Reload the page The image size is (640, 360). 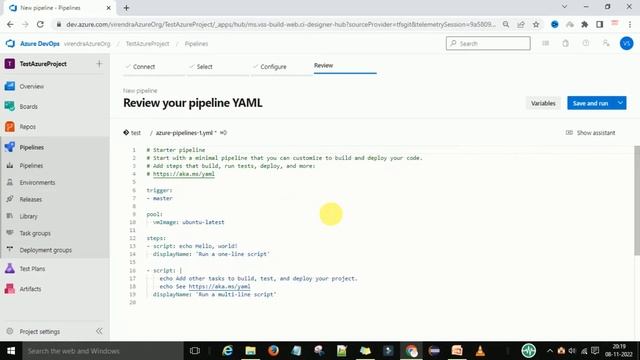(x=40, y=24)
